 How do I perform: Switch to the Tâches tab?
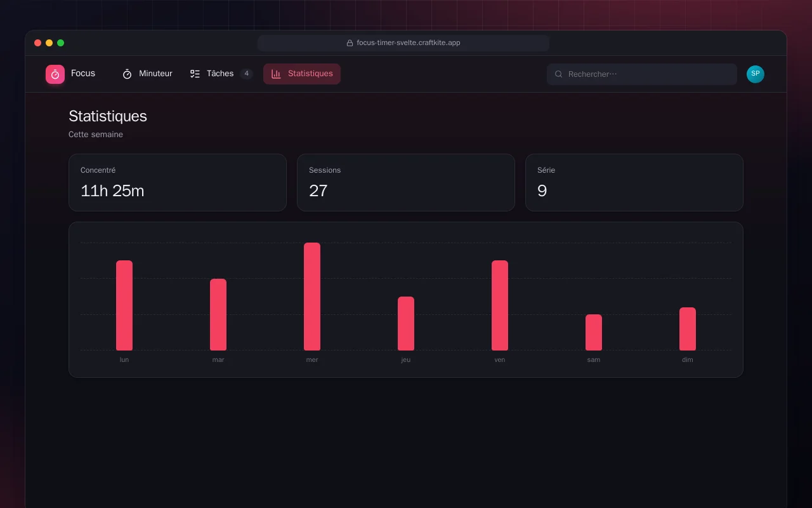[x=221, y=74]
